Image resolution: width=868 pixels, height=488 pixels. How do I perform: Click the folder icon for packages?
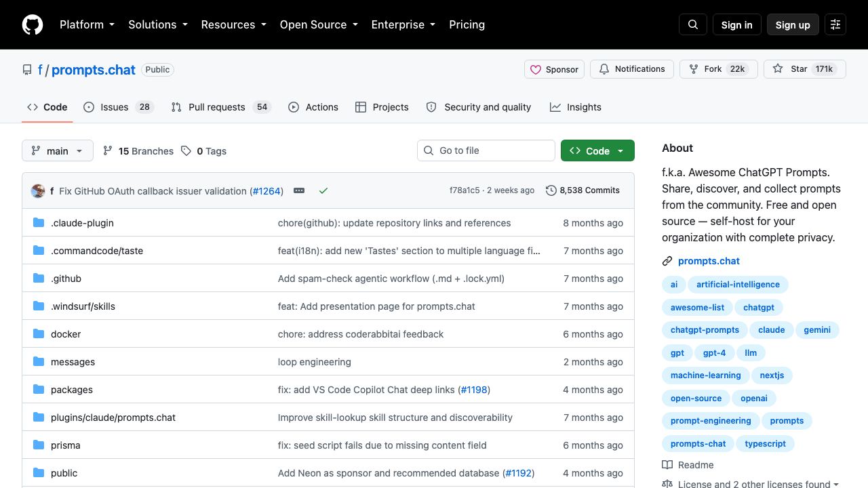[x=39, y=389]
